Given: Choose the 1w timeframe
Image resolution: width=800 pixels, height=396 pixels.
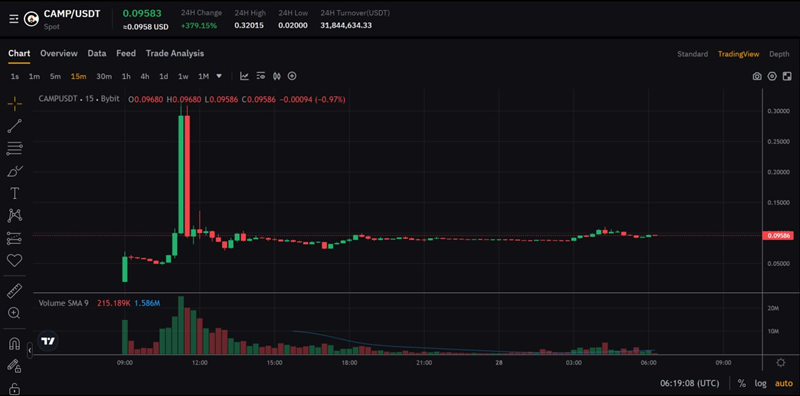Looking at the screenshot, I should (x=183, y=77).
